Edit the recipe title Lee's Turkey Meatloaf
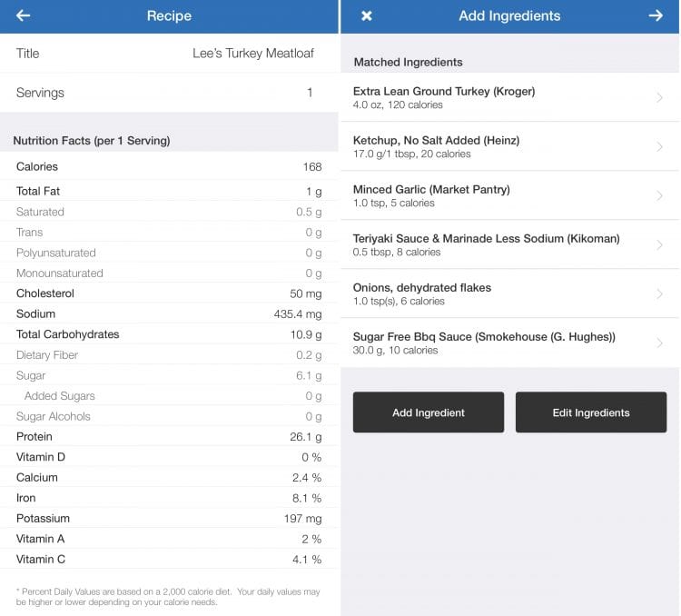Viewport: 681px width, 616px height. [252, 54]
